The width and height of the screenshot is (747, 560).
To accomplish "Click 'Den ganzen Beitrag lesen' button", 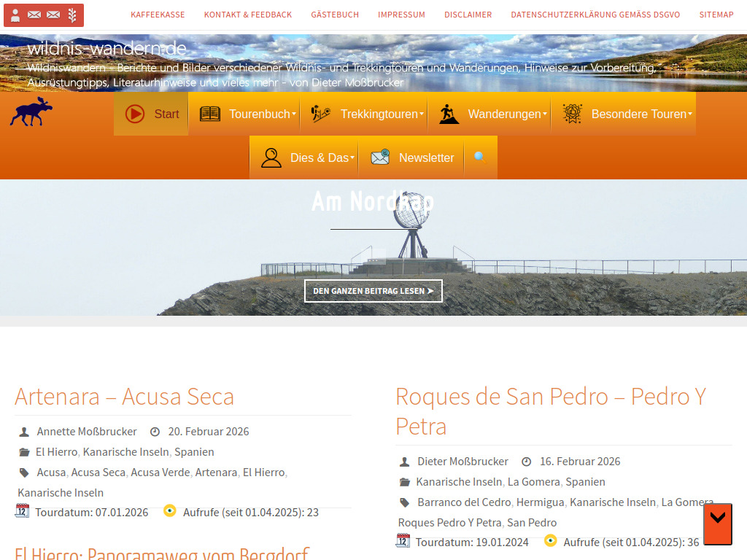I will tap(373, 291).
